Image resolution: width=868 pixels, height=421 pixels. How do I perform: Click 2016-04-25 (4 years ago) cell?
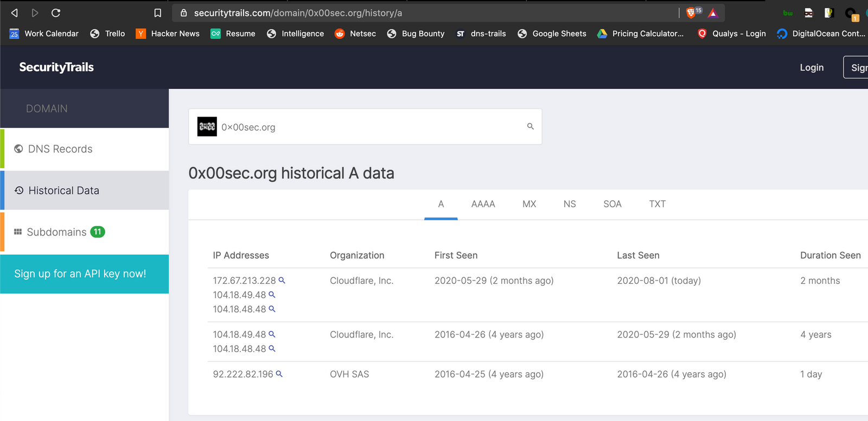(x=489, y=374)
